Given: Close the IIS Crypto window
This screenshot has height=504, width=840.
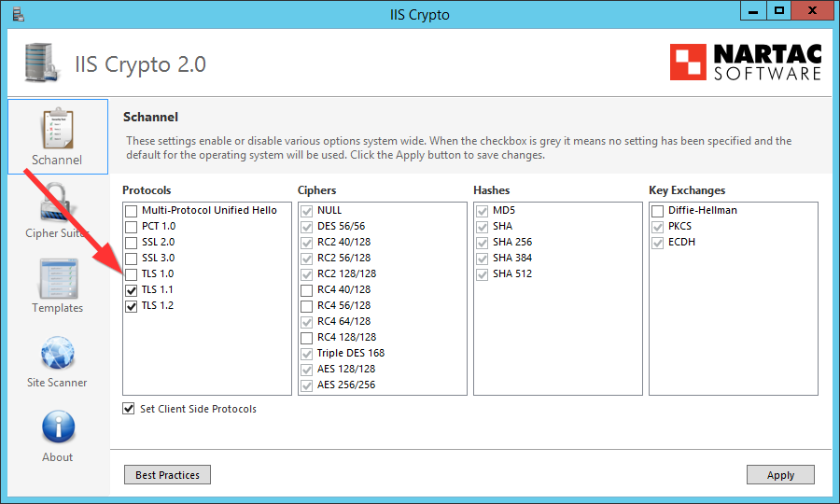Looking at the screenshot, I should point(812,10).
